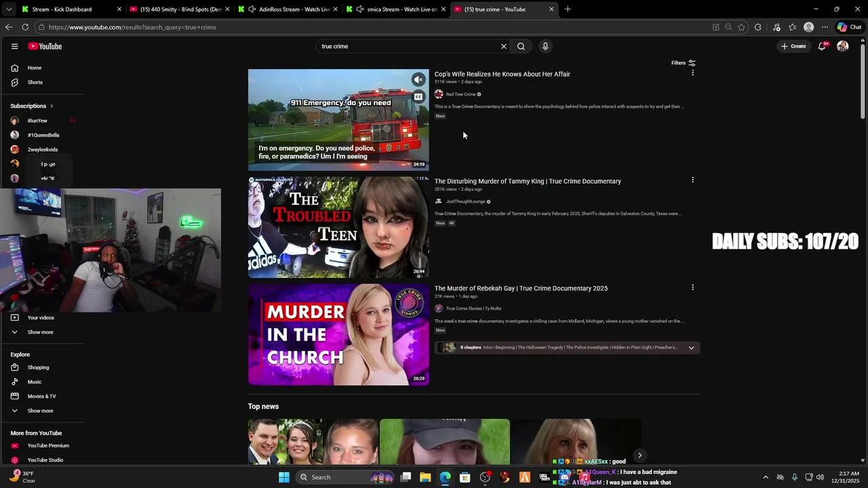The width and height of the screenshot is (868, 488).
Task: Open the YouTube hamburger guide menu
Action: (x=14, y=46)
